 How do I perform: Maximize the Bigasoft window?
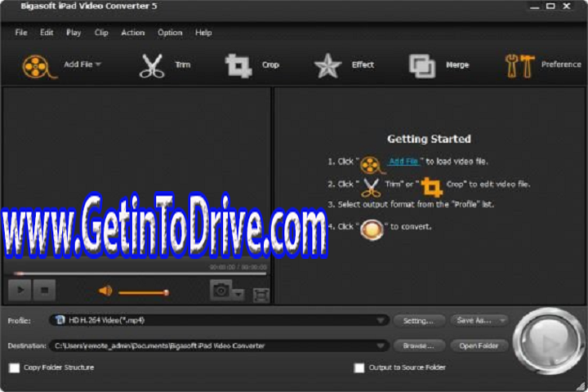[550, 6]
